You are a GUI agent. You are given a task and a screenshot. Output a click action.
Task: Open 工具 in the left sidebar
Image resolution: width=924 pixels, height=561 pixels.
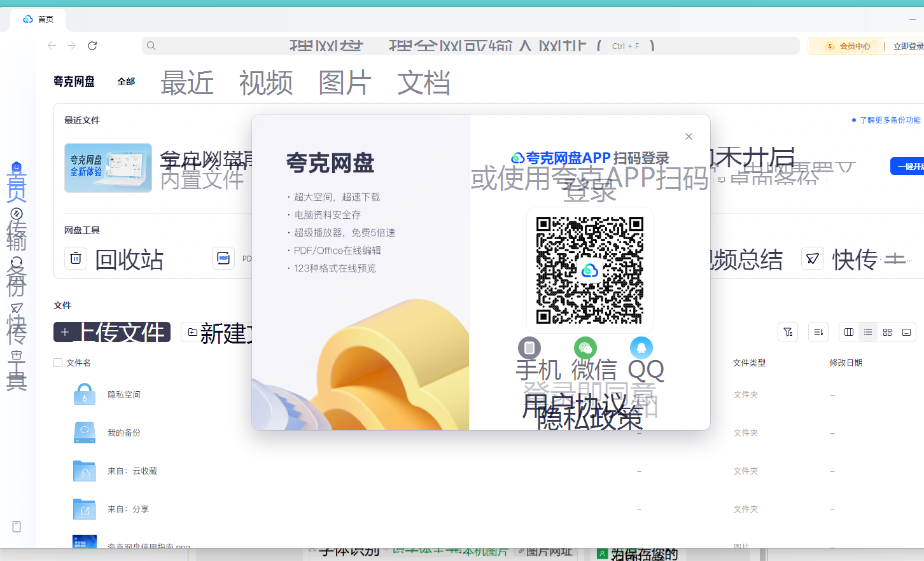point(17,370)
